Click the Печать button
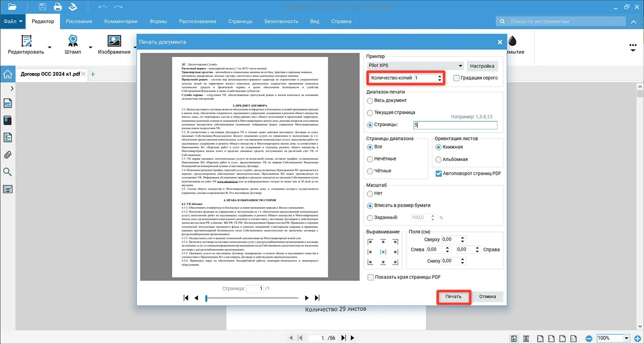644x344 pixels. point(453,297)
